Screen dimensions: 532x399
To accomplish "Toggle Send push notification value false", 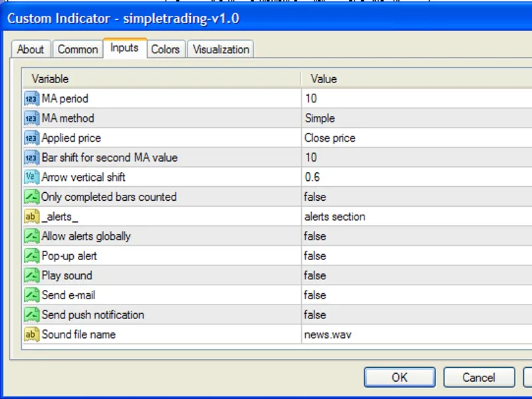I will coord(417,315).
